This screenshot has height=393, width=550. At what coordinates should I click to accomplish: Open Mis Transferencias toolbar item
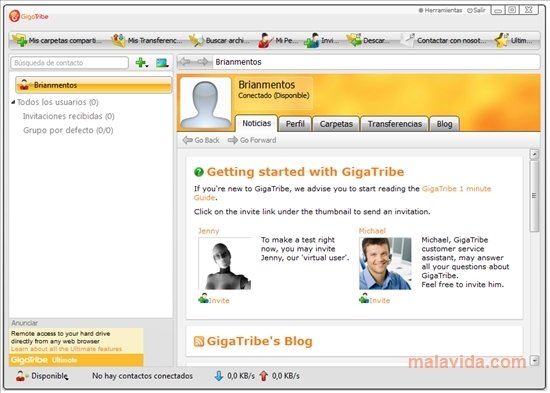click(x=147, y=40)
